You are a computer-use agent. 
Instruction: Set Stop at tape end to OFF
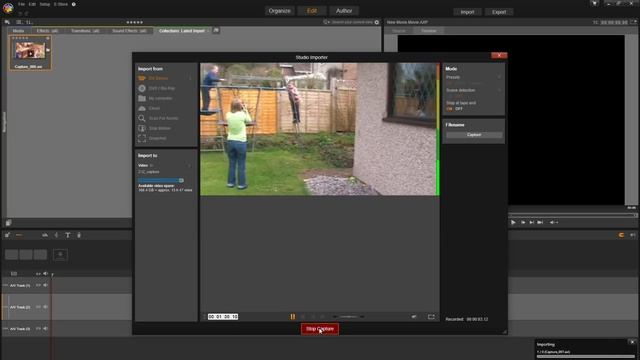coord(459,109)
